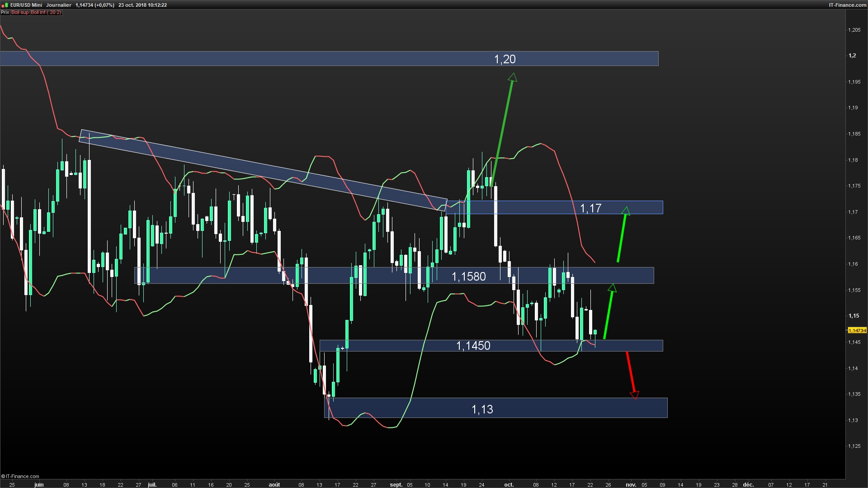Image resolution: width=868 pixels, height=488 pixels.
Task: Click the yellow current price tag 1,14734
Action: 857,330
